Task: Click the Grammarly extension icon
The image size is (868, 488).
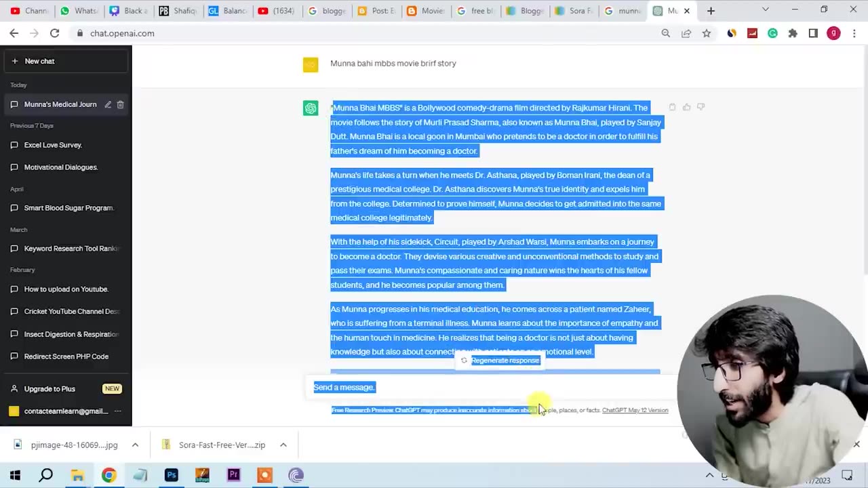Action: coord(772,33)
